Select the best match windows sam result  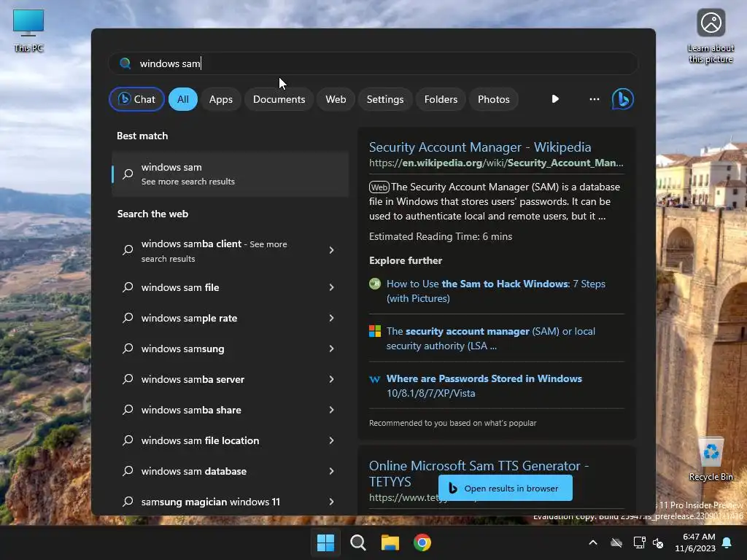coord(230,174)
